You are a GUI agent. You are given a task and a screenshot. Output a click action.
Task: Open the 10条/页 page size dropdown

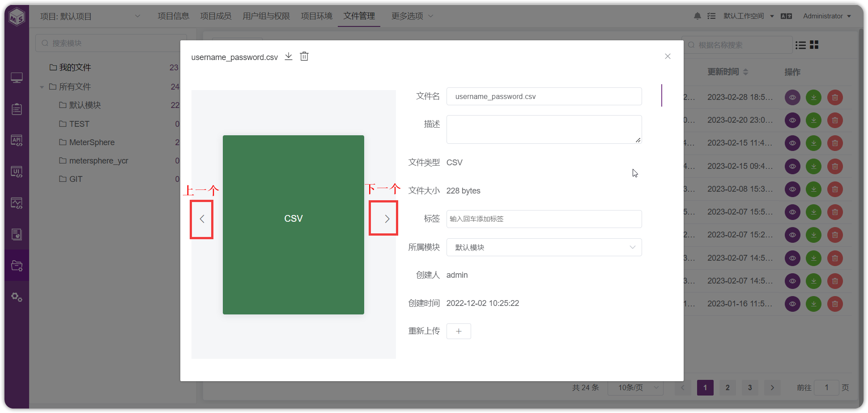(635, 387)
